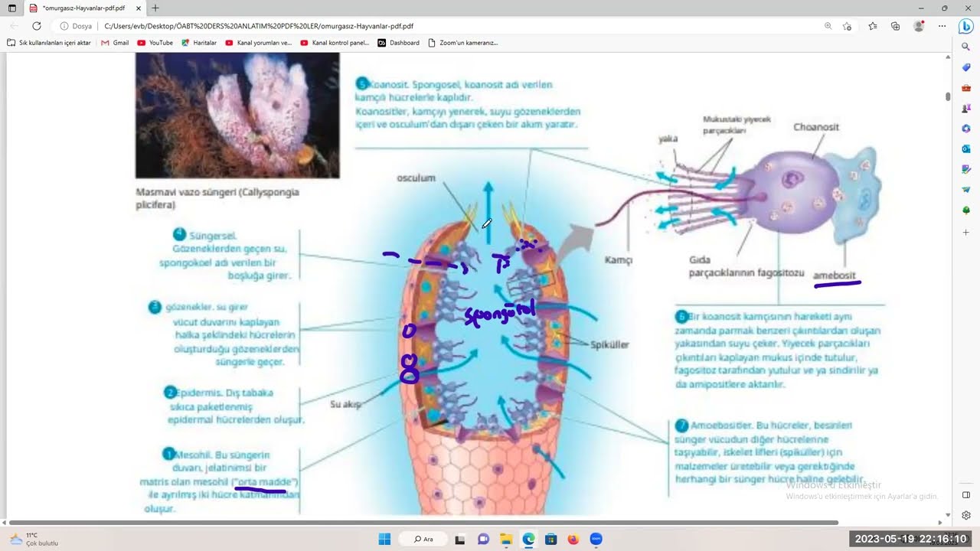Open the sidebar Outlook icon
980x551 pixels.
click(966, 148)
